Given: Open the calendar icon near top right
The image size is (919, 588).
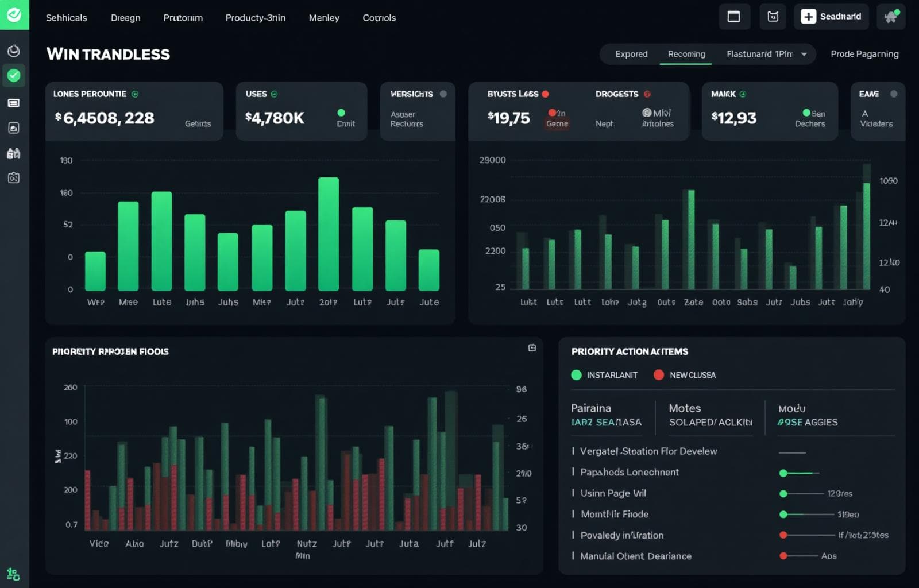Looking at the screenshot, I should tap(773, 17).
